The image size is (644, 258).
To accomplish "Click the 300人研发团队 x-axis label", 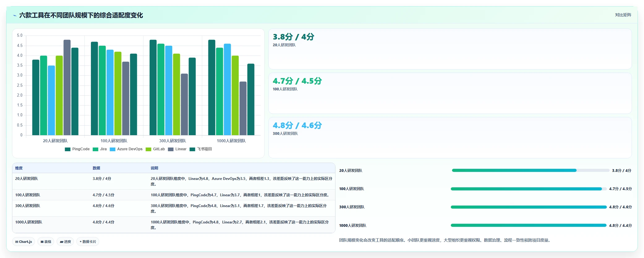I will click(173, 141).
